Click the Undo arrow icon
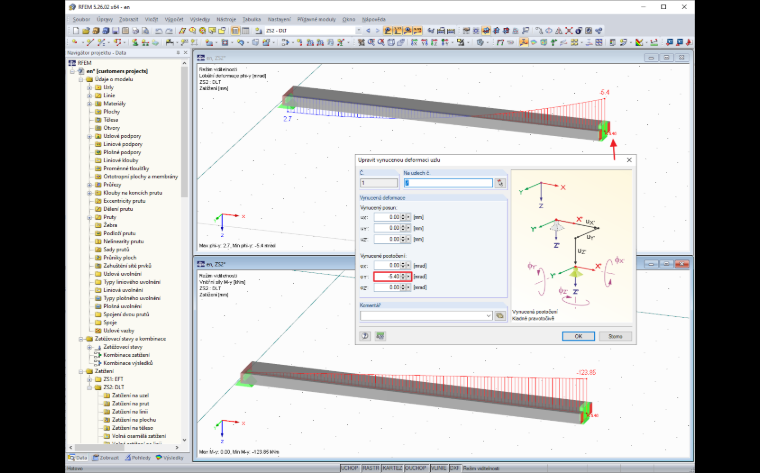The height and width of the screenshot is (473, 760). (x=158, y=31)
